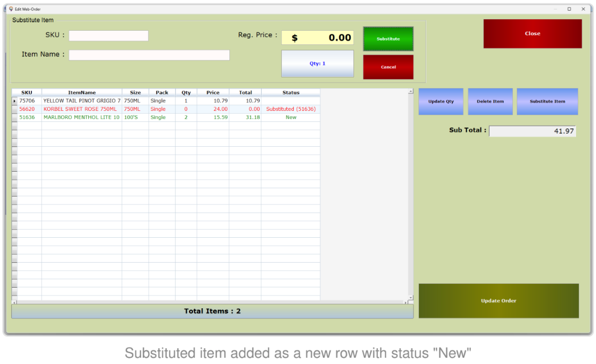Click the Qty: 1 button

[318, 64]
